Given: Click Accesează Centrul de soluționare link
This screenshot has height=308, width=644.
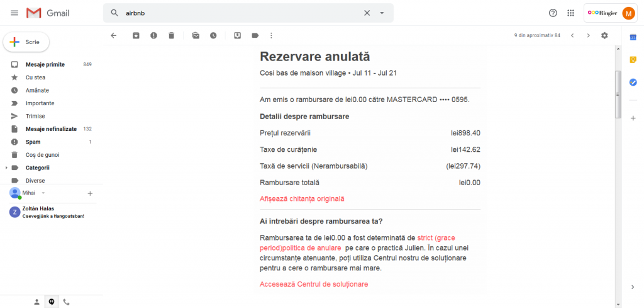Looking at the screenshot, I should click(314, 284).
